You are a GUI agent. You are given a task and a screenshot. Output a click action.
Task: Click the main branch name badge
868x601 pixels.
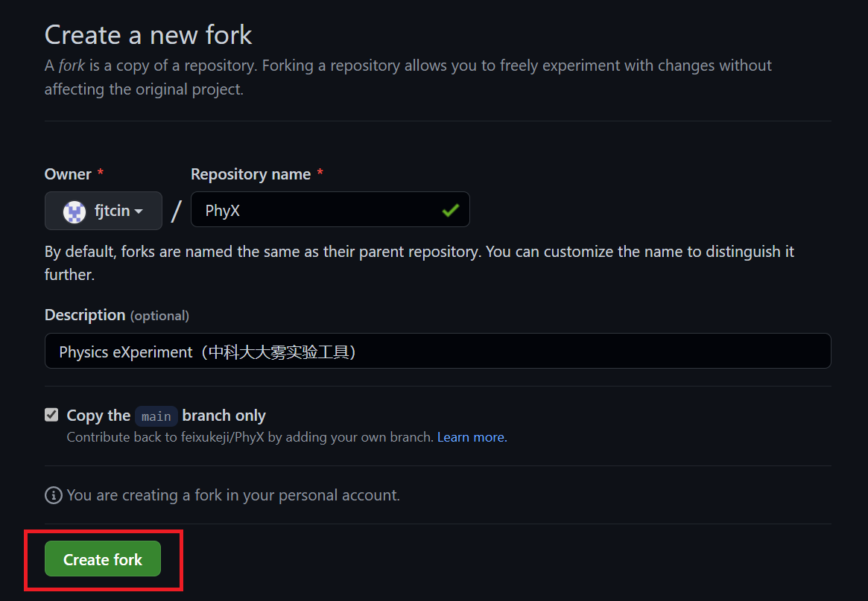(156, 416)
